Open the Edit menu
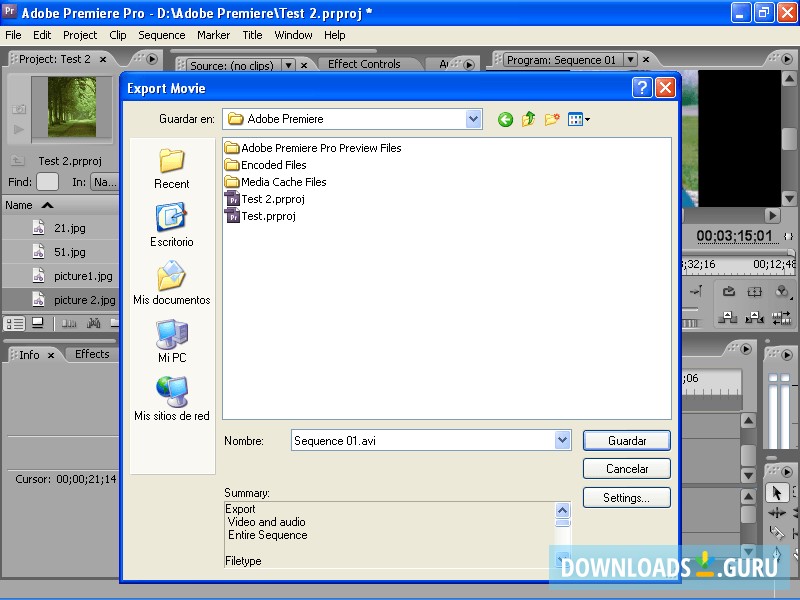800x600 pixels. 42,35
